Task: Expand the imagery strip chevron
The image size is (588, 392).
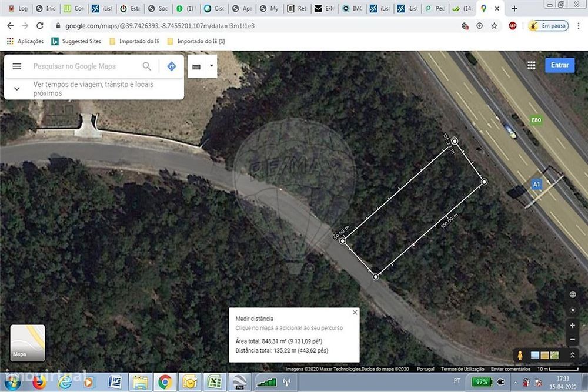Action: 573,355
